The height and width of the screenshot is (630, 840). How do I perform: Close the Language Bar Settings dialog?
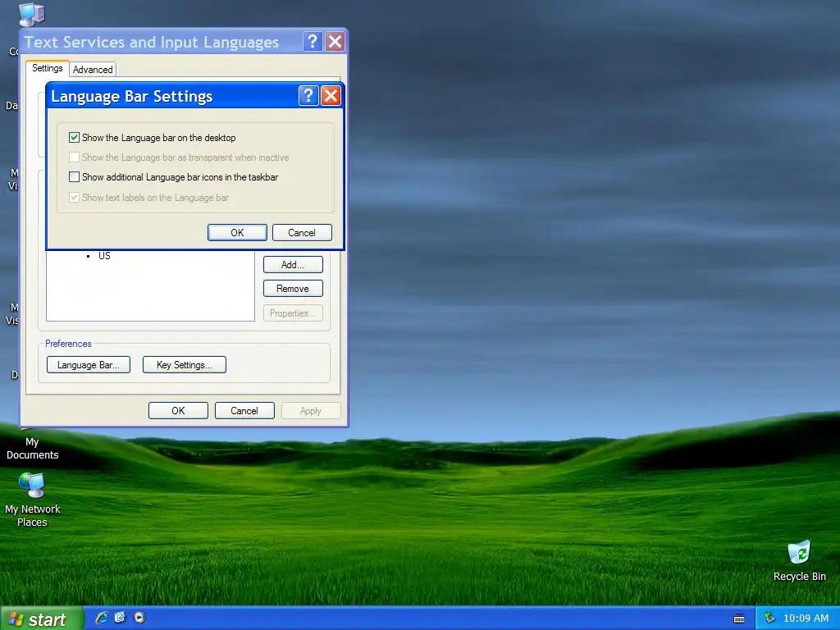click(x=331, y=96)
